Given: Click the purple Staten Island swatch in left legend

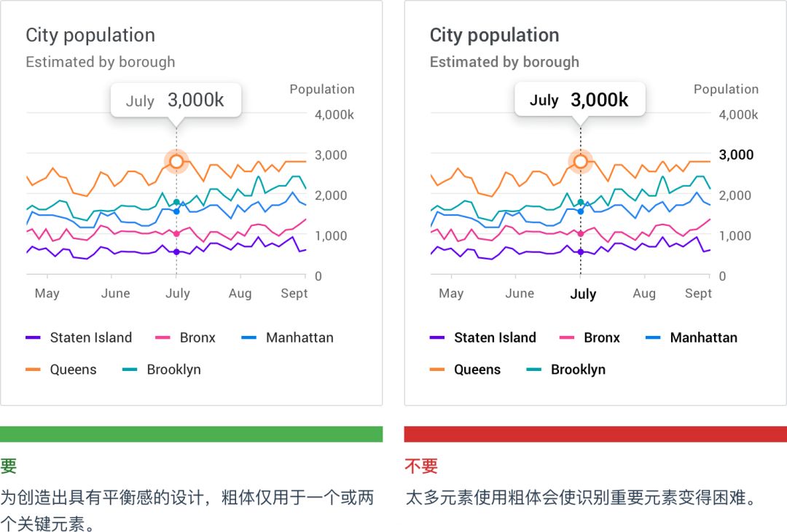Looking at the screenshot, I should coord(33,337).
